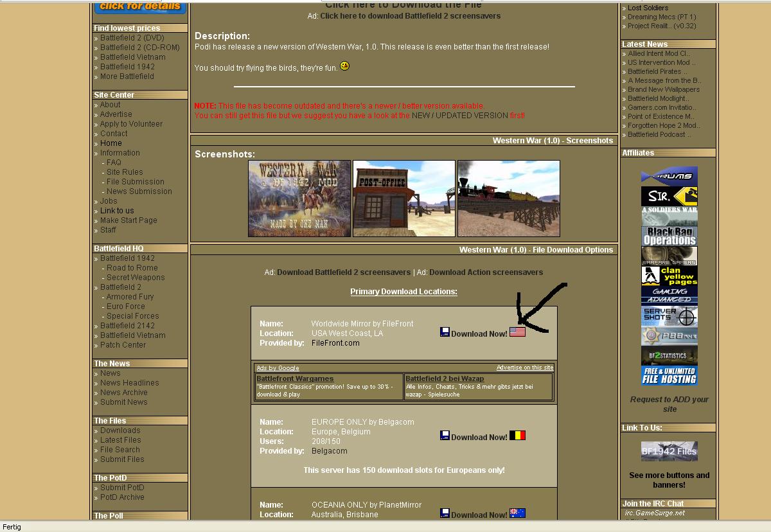This screenshot has height=532, width=771.
Task: Open the PBBans affiliate banner
Action: tap(669, 335)
